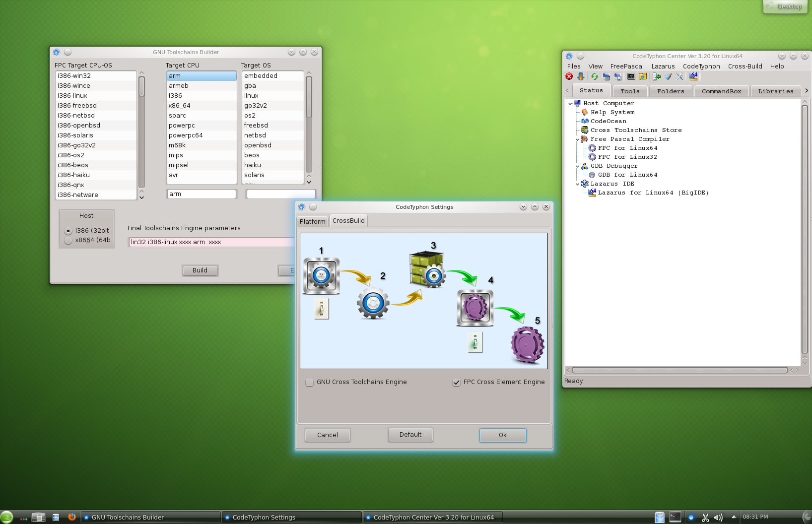Click step 1 engine gear icon in CrossBuild diagram
This screenshot has height=524, width=812.
[322, 275]
